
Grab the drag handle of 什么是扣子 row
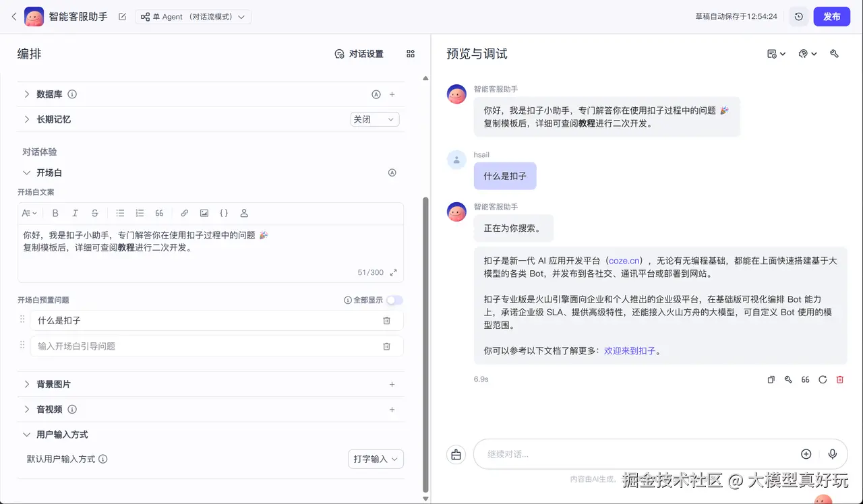tap(22, 319)
